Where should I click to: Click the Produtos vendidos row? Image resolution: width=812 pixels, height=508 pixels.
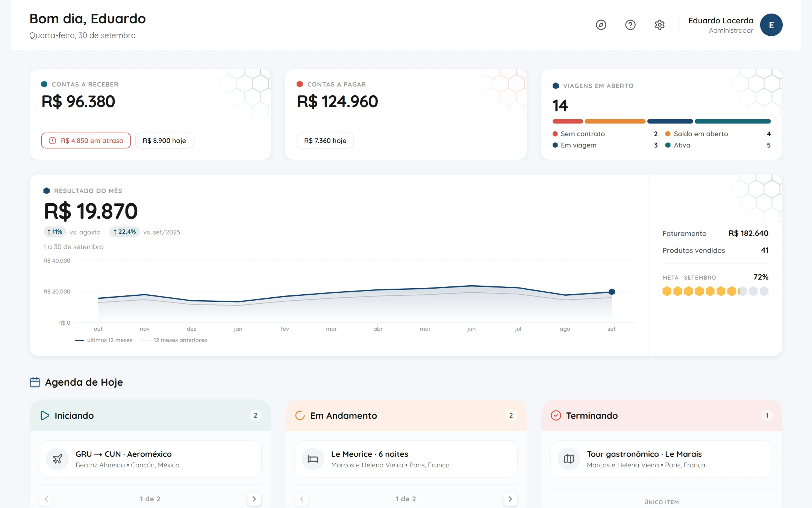pos(715,251)
